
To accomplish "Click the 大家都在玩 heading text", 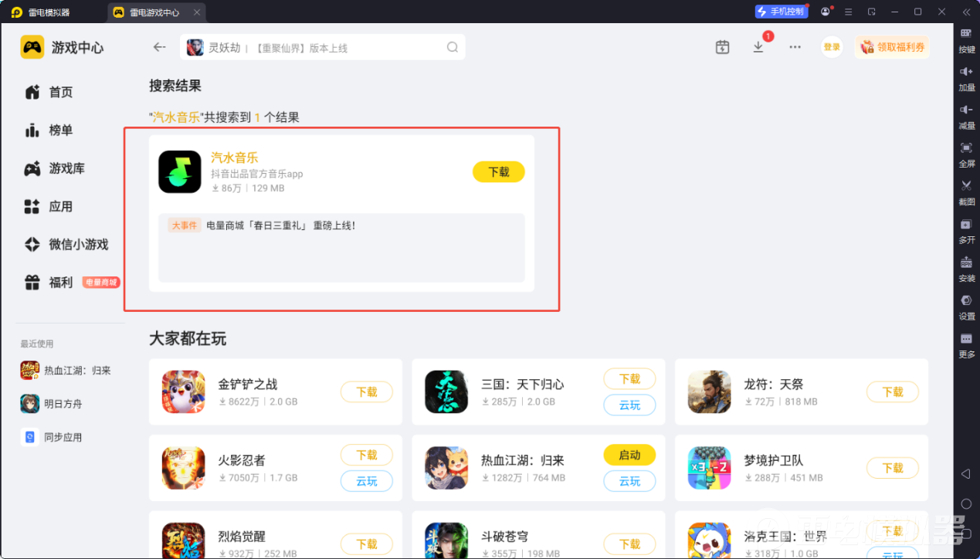I will click(x=188, y=339).
